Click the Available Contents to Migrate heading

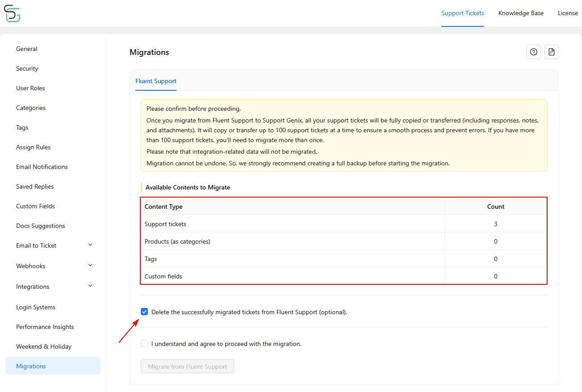click(x=188, y=187)
